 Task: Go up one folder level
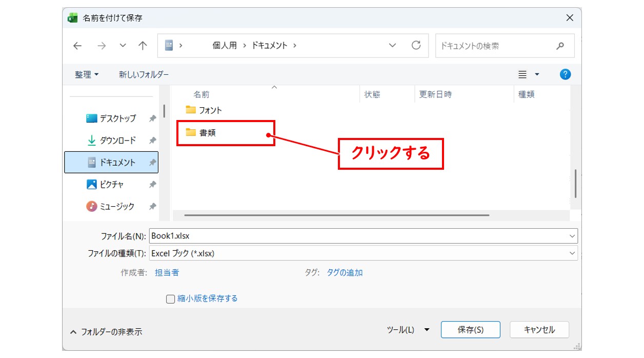coord(142,45)
